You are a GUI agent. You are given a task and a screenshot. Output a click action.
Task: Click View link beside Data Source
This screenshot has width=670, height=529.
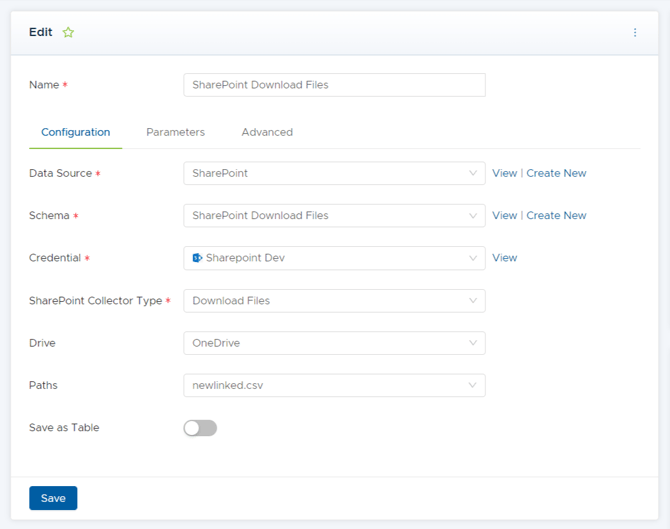click(504, 173)
